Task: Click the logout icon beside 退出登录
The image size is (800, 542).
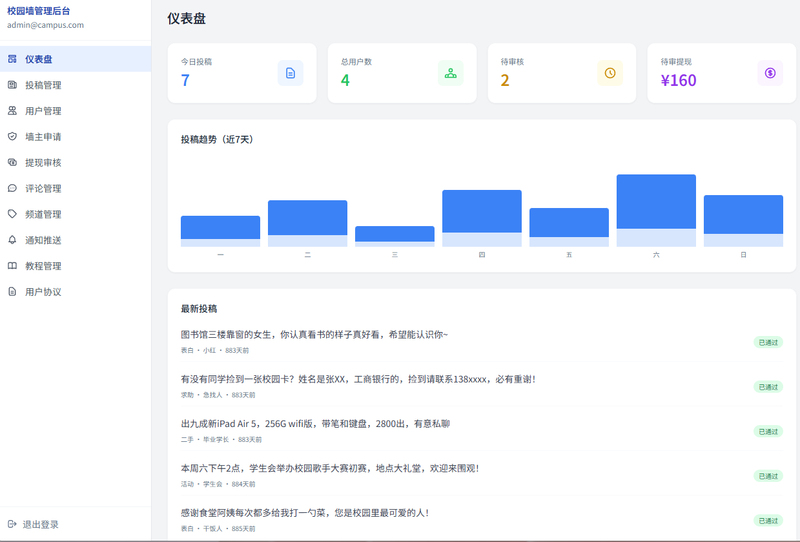Action: pos(12,524)
